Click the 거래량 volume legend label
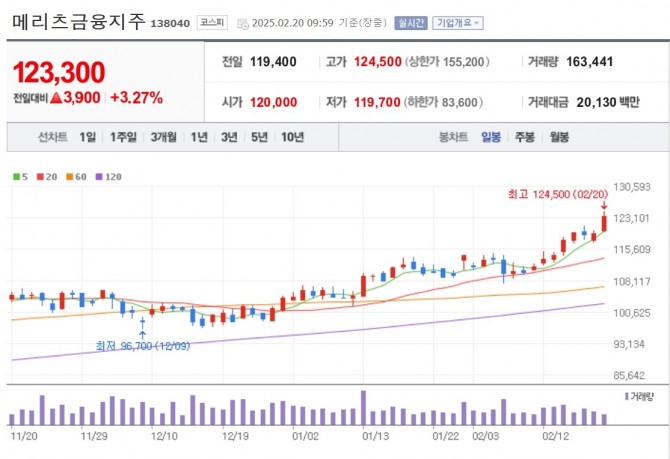 pyautogui.click(x=642, y=397)
